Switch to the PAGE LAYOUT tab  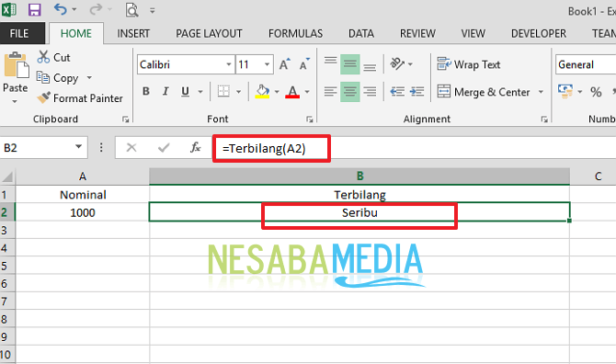point(209,33)
